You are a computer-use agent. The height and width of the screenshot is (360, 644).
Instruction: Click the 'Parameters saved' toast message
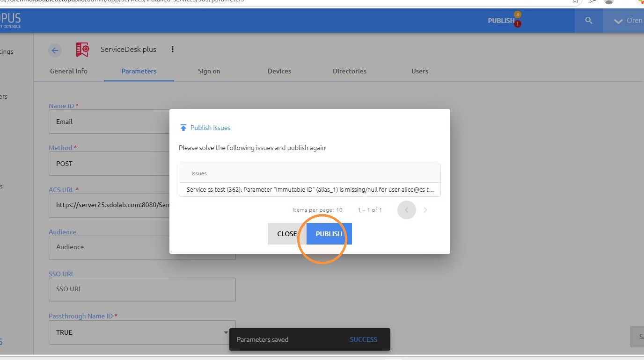(x=263, y=339)
